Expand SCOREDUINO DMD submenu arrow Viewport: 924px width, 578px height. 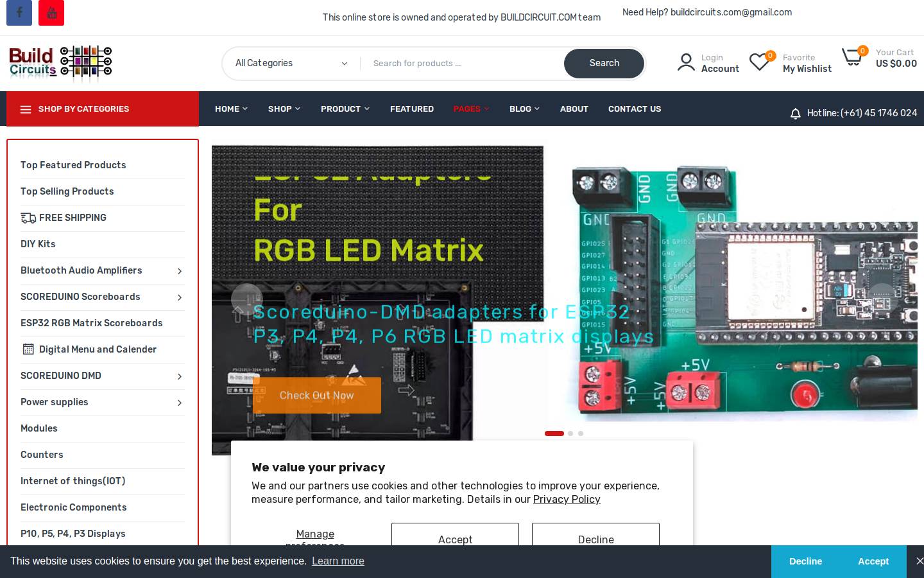click(x=180, y=376)
